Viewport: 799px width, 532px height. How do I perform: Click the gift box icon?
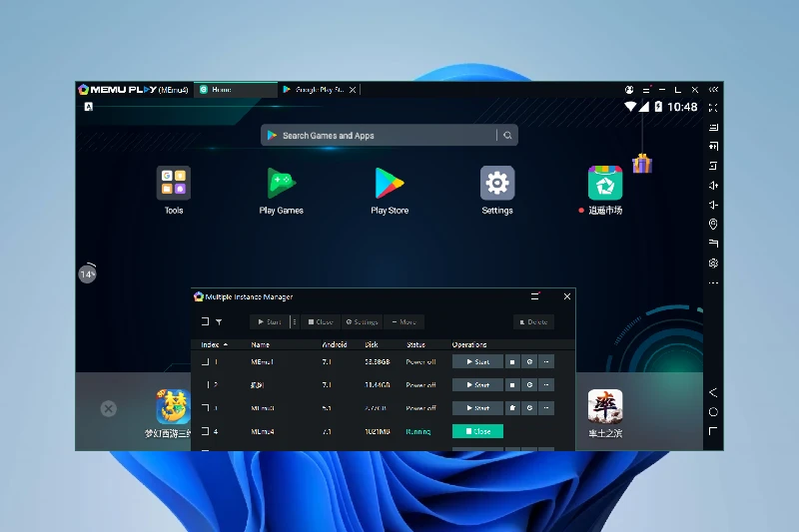pyautogui.click(x=642, y=164)
